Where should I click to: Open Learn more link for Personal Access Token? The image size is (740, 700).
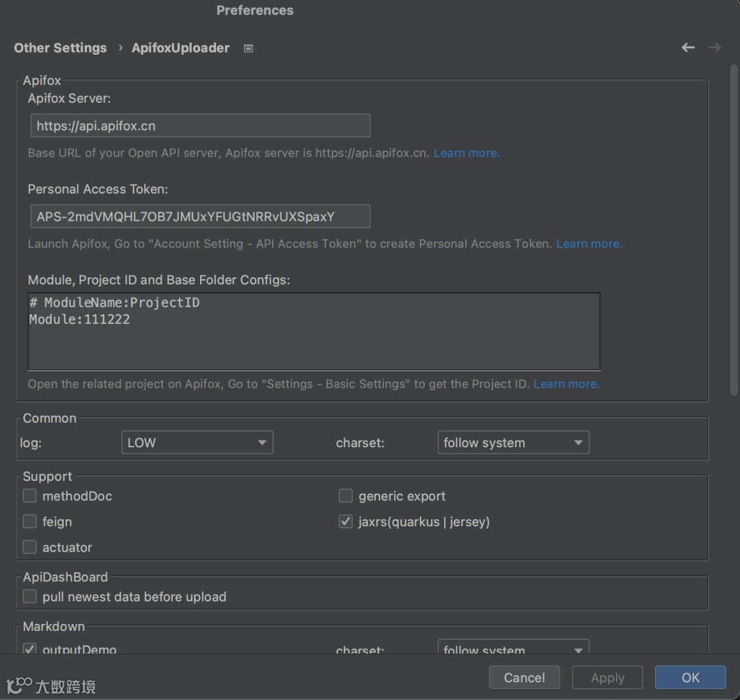point(589,243)
